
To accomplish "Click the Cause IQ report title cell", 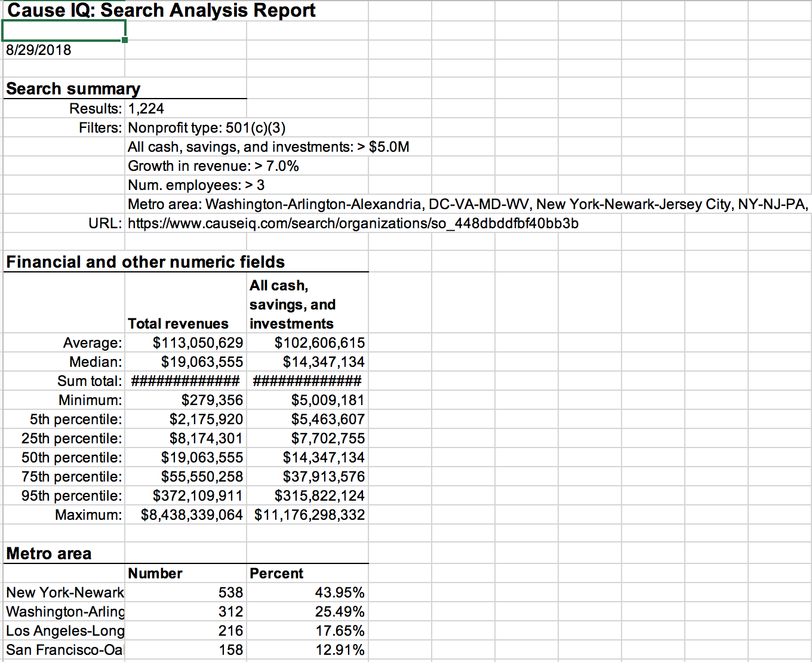I will point(161,11).
